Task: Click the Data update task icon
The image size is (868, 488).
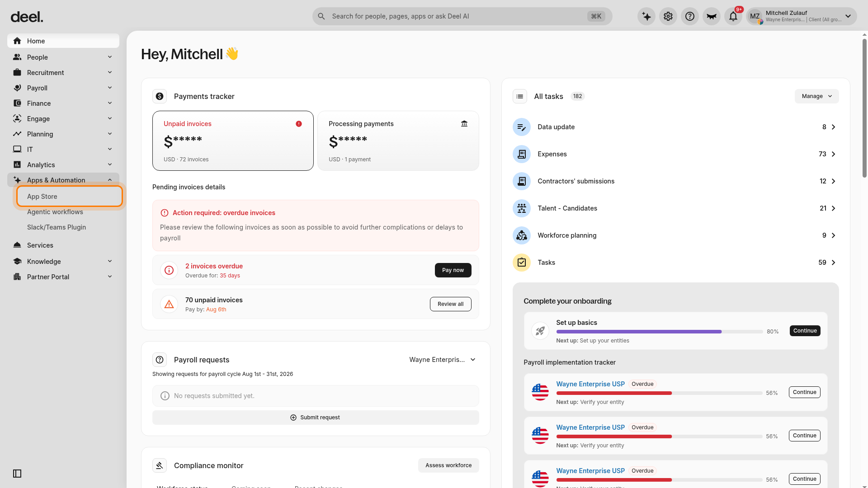Action: pyautogui.click(x=522, y=127)
